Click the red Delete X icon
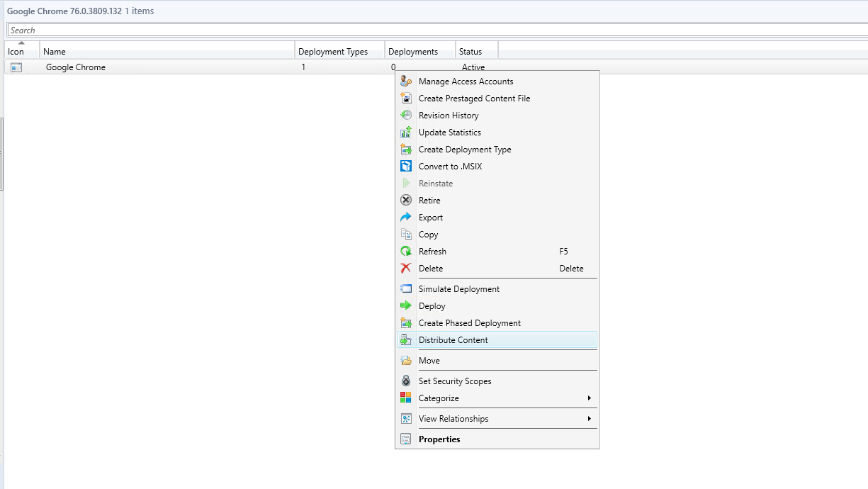 [406, 269]
